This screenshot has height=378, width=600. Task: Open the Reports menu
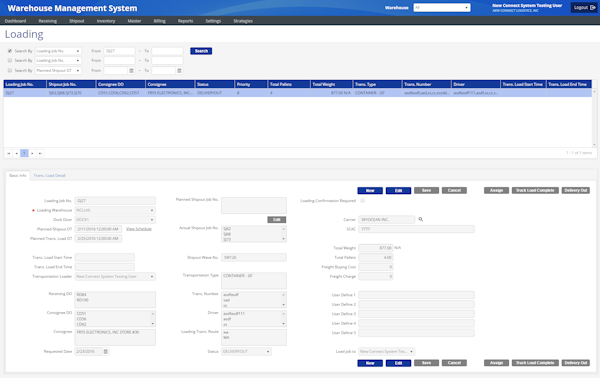[185, 21]
